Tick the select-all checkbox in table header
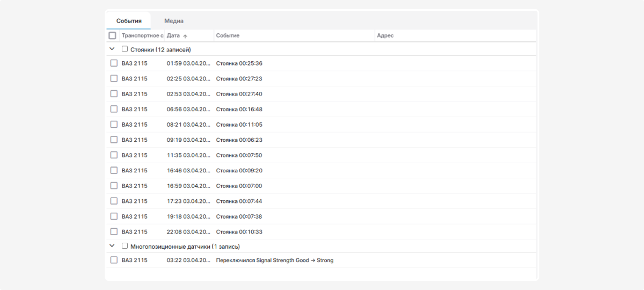 point(112,35)
